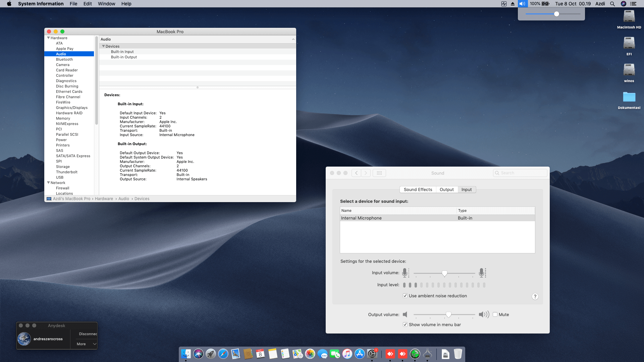Collapse the Hardware tree section
This screenshot has height=362, width=644.
tap(48, 38)
